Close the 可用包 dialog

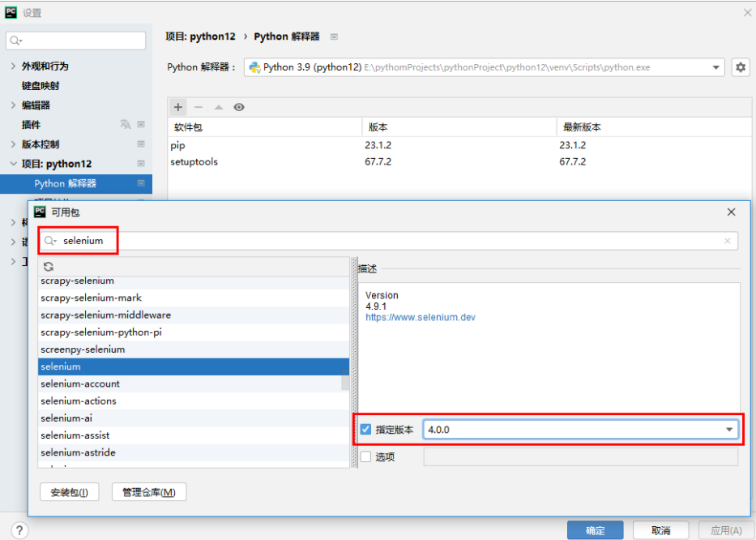coord(732,212)
